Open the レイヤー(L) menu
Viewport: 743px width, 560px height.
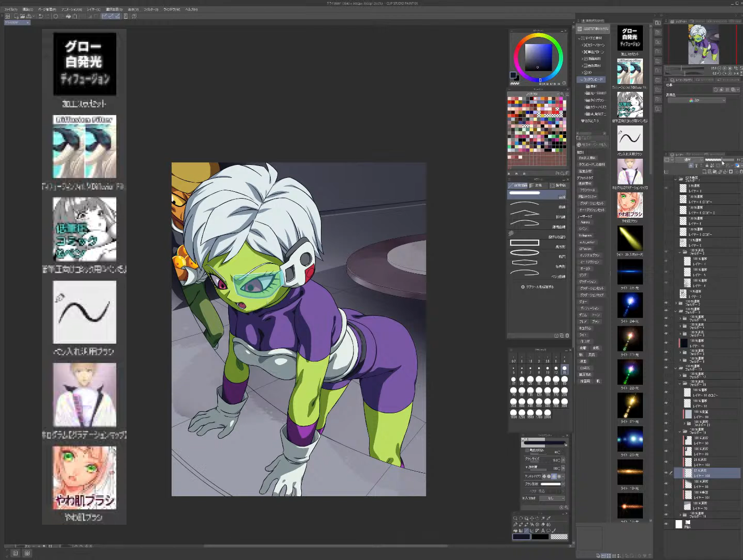tap(94, 9)
